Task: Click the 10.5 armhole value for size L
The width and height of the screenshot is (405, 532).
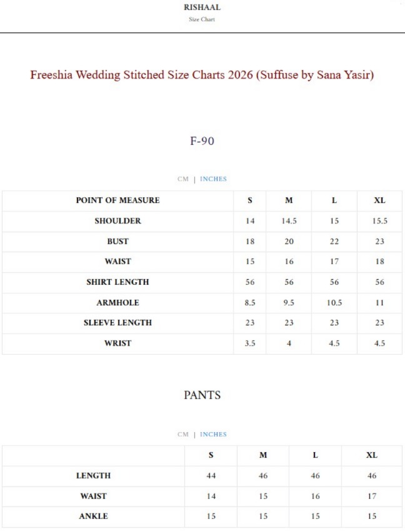Action: [334, 303]
